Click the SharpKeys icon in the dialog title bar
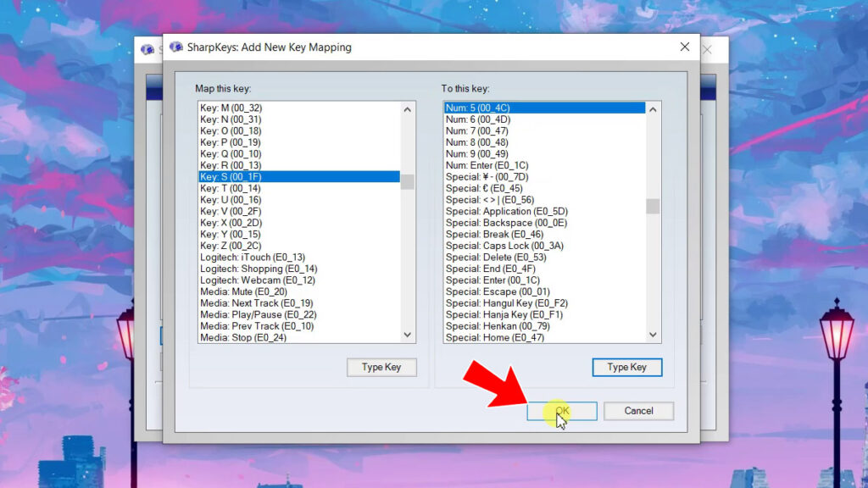868x488 pixels. tap(176, 47)
